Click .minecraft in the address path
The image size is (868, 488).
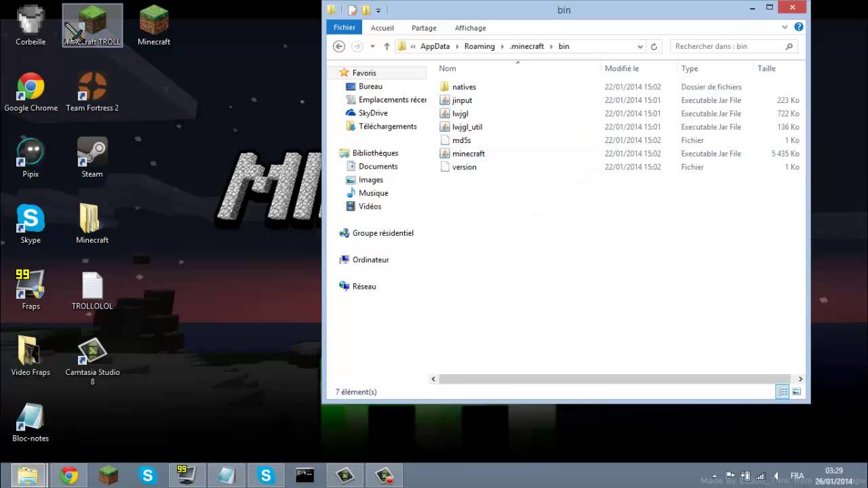coord(527,47)
